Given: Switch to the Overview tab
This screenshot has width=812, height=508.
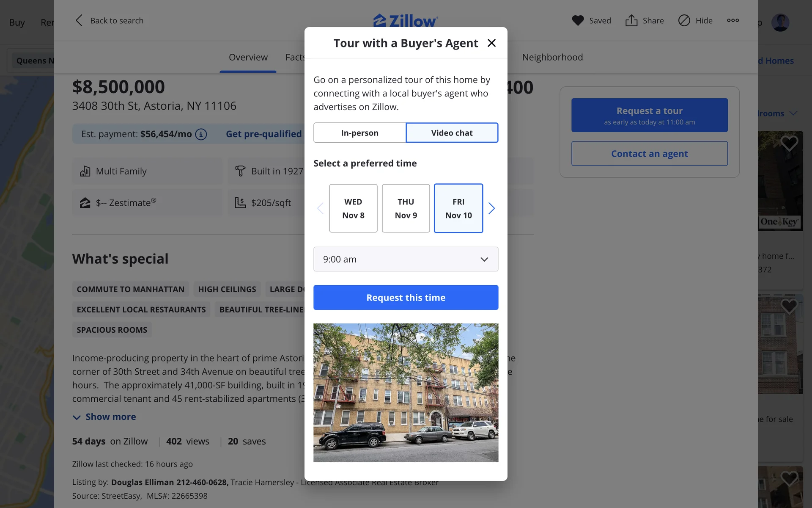Looking at the screenshot, I should click(248, 57).
